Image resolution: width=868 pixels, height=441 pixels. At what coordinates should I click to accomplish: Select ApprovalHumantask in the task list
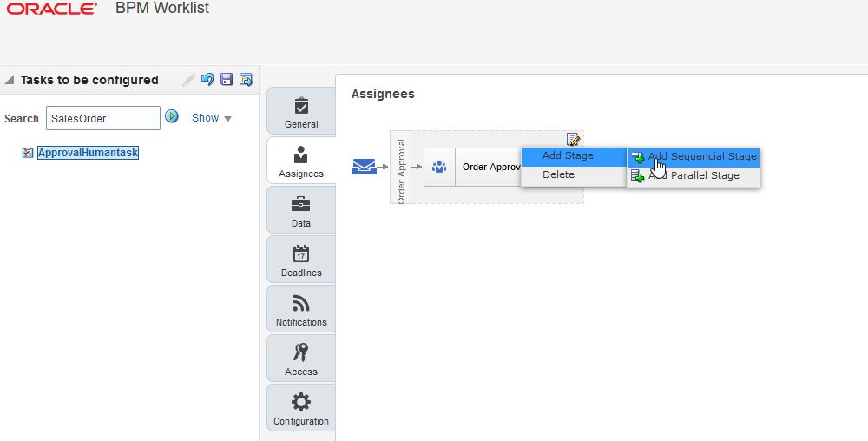click(88, 153)
